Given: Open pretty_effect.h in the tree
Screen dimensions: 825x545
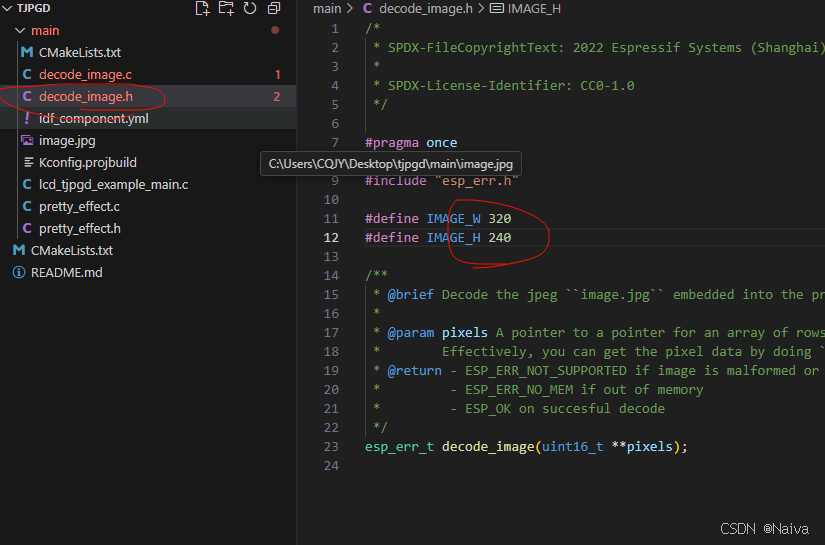Looking at the screenshot, I should pyautogui.click(x=80, y=229).
